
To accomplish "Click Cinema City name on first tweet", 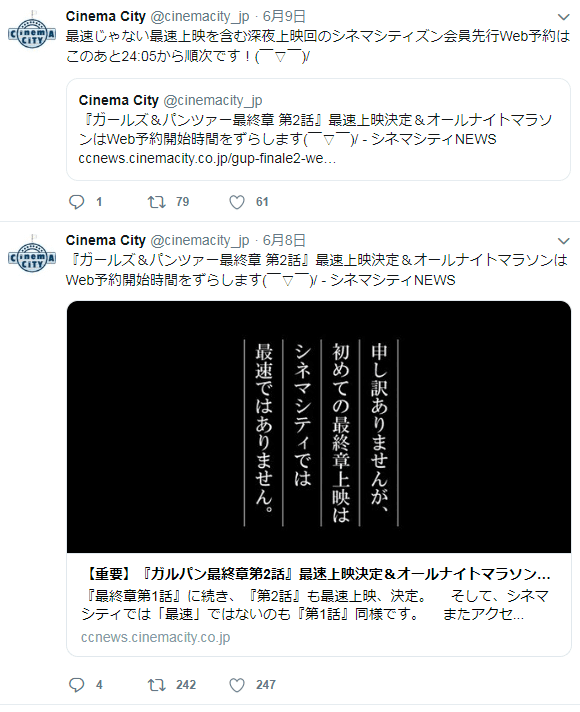I will [105, 16].
